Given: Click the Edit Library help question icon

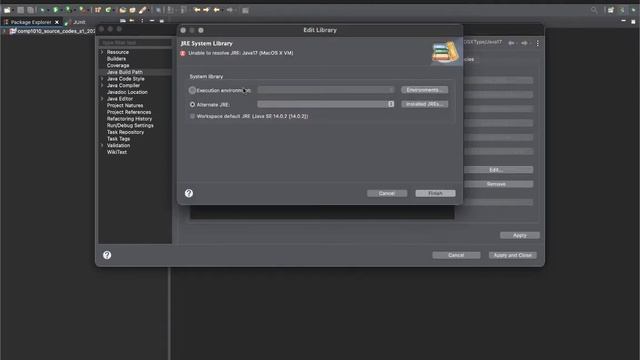Looking at the screenshot, I should pos(189,193).
